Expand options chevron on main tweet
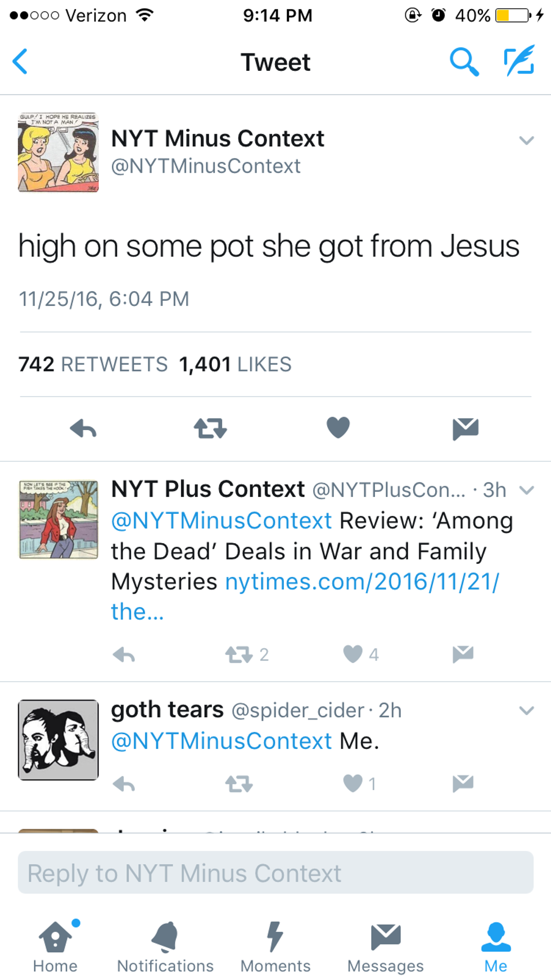The width and height of the screenshot is (551, 980). (x=526, y=140)
